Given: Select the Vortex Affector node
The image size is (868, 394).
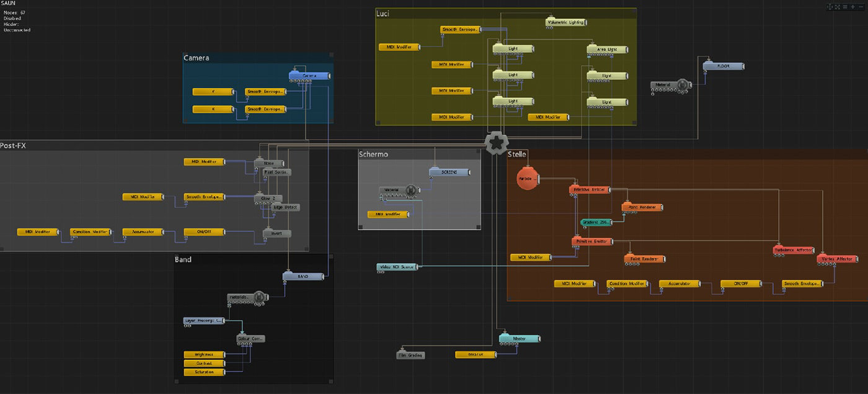Looking at the screenshot, I should (x=837, y=259).
